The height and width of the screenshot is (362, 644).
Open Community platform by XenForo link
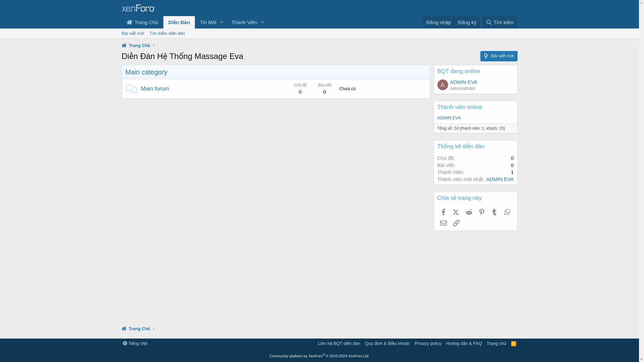coord(319,356)
